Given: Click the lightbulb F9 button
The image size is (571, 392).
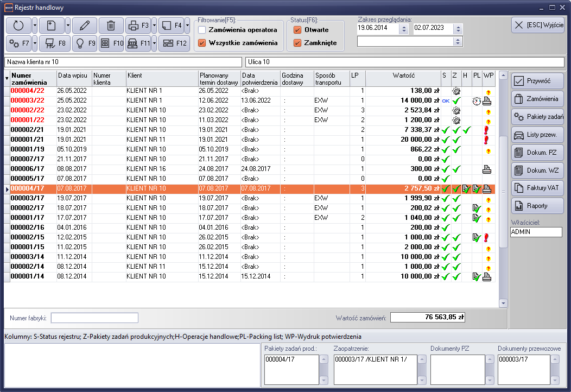Looking at the screenshot, I should [84, 43].
